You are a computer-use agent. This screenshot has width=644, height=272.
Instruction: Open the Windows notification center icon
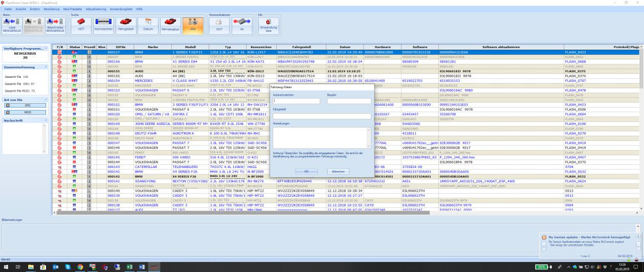pyautogui.click(x=636, y=267)
